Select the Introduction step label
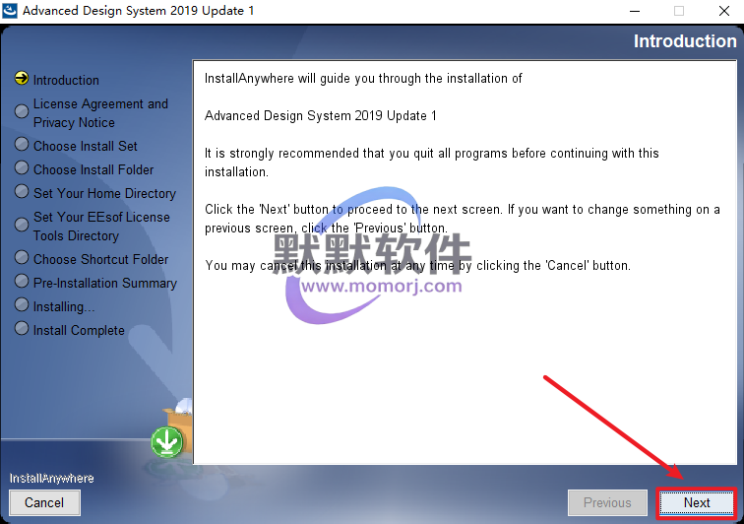The width and height of the screenshot is (744, 524). pyautogui.click(x=66, y=80)
